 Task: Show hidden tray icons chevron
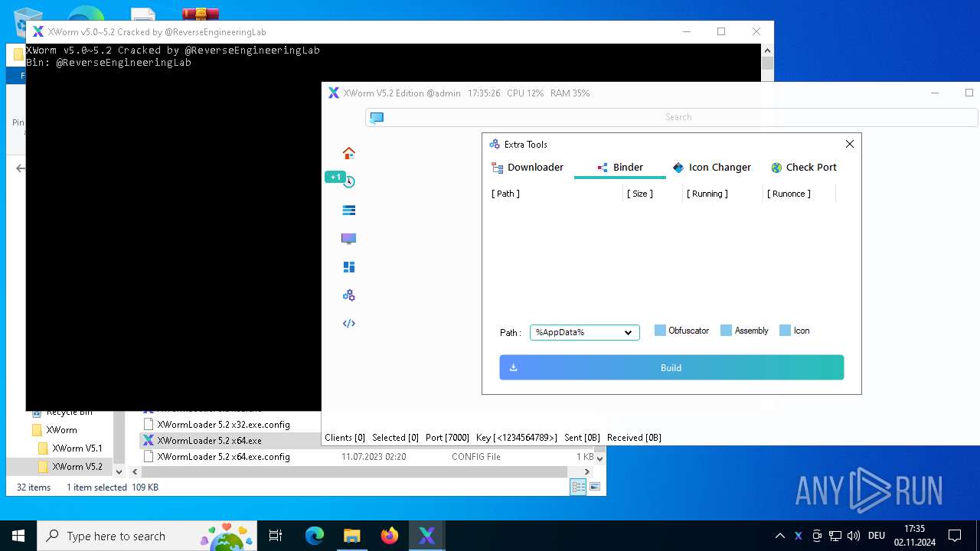click(x=779, y=536)
